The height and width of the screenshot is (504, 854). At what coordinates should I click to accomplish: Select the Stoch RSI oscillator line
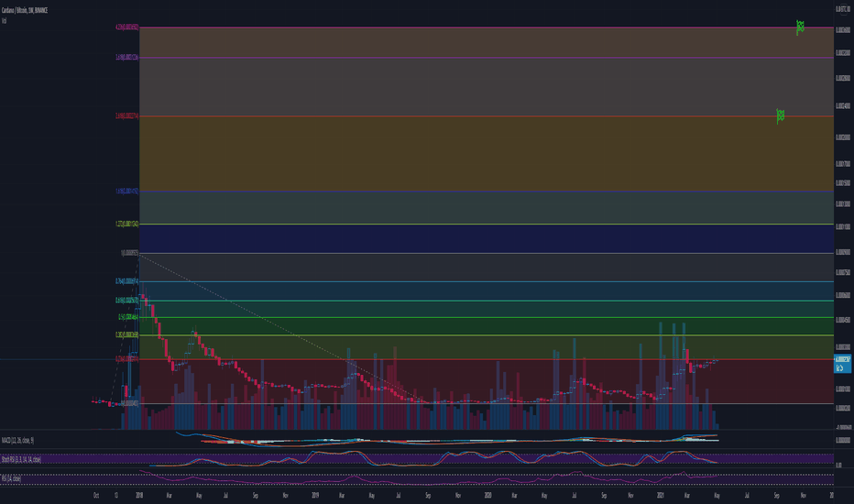[436, 457]
